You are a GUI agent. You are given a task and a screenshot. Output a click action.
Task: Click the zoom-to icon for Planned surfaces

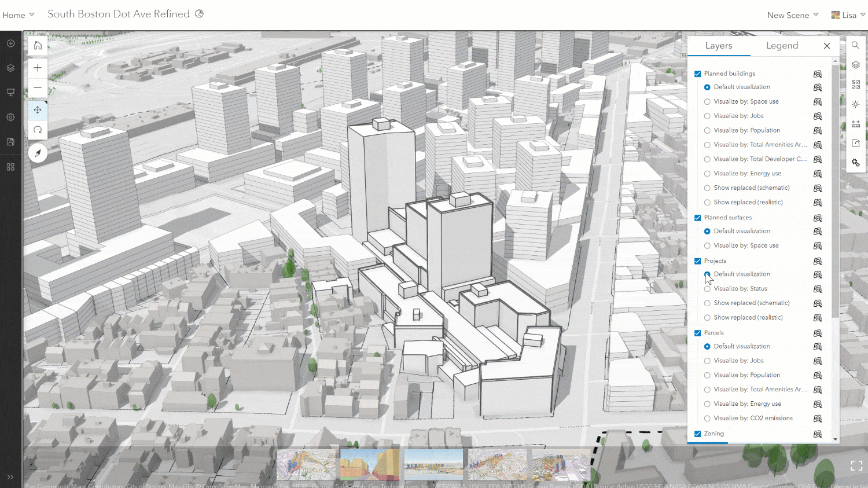pos(818,218)
